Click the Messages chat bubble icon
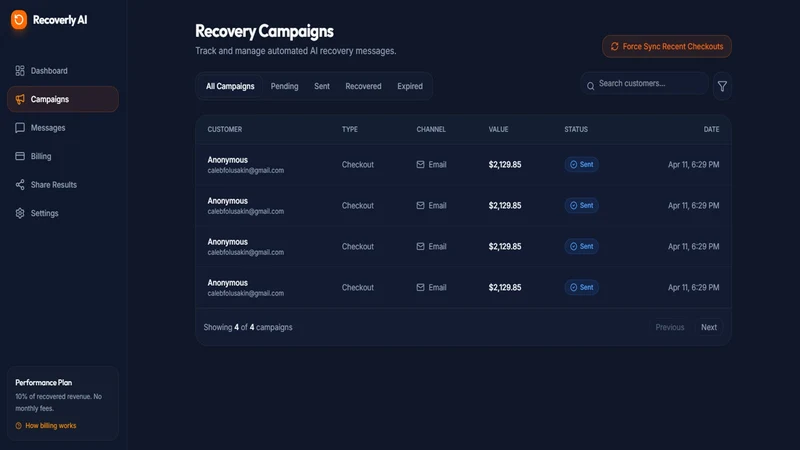This screenshot has height=450, width=800. [x=20, y=128]
